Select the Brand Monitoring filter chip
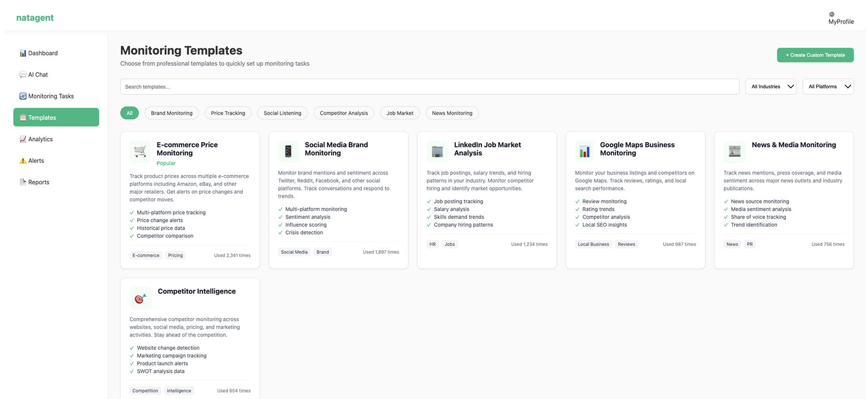Screen dimensions: 868x399 172,113
